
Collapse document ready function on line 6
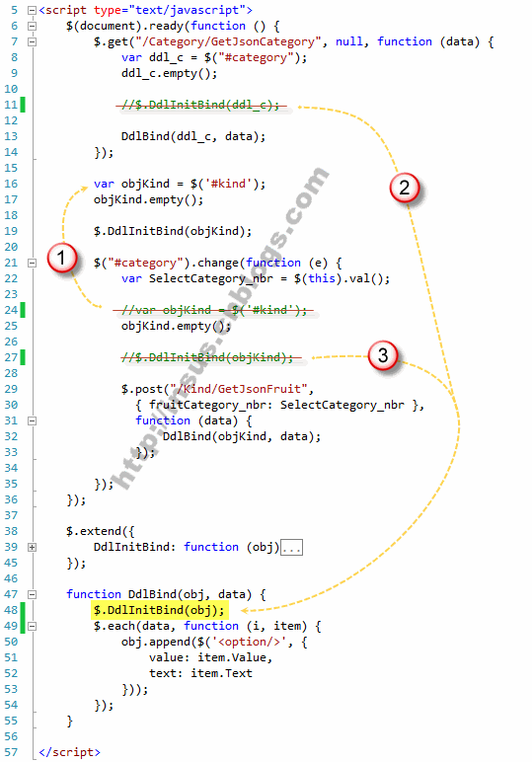point(32,27)
